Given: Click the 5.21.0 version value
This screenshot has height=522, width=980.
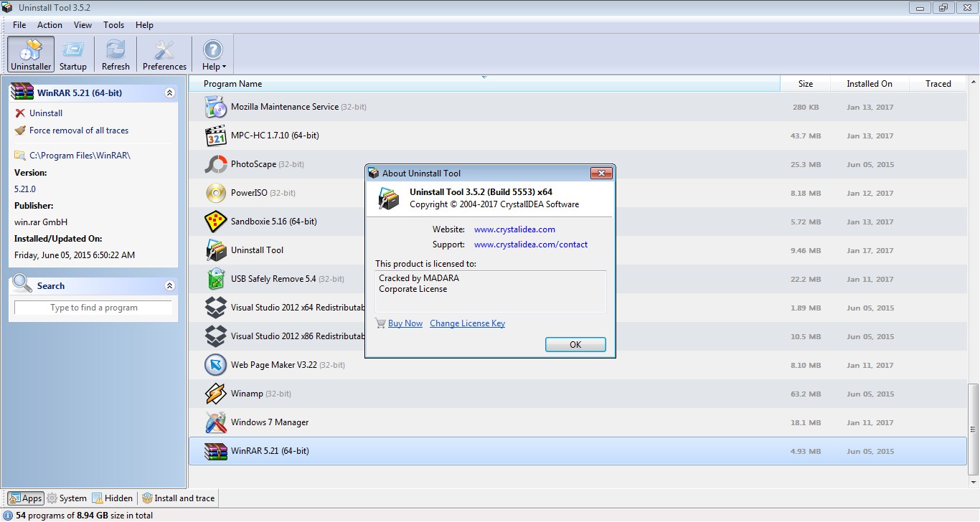Looking at the screenshot, I should [25, 189].
